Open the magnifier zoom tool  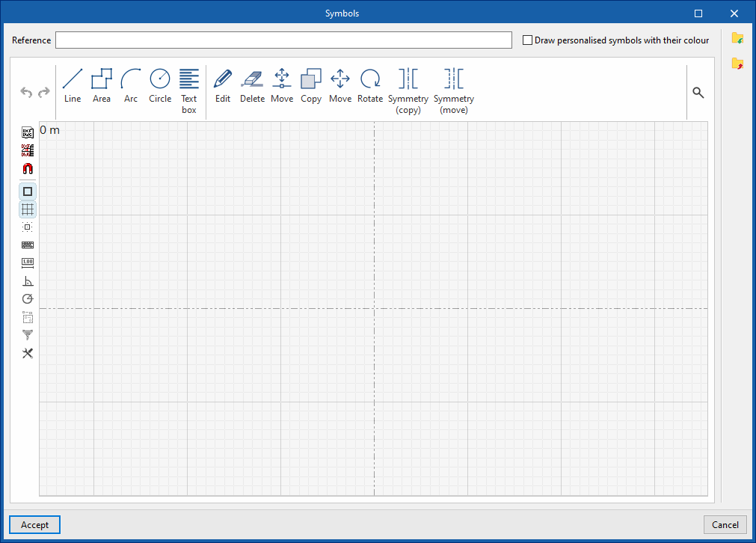pyautogui.click(x=698, y=92)
